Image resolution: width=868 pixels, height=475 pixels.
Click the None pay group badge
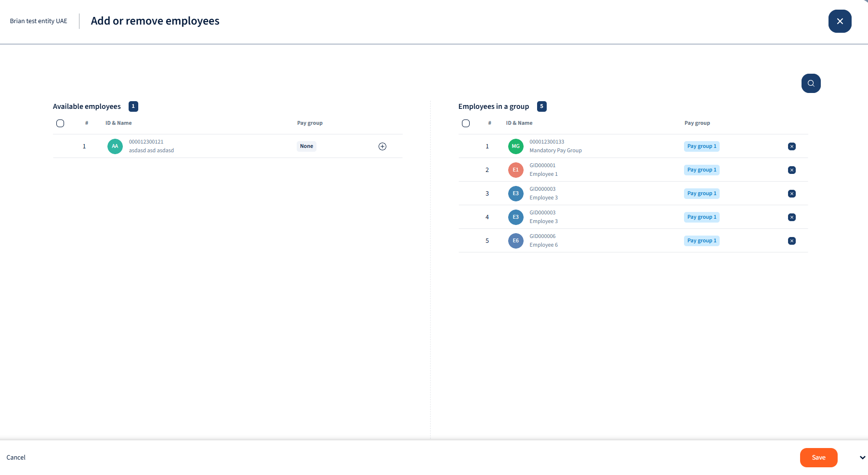point(306,146)
